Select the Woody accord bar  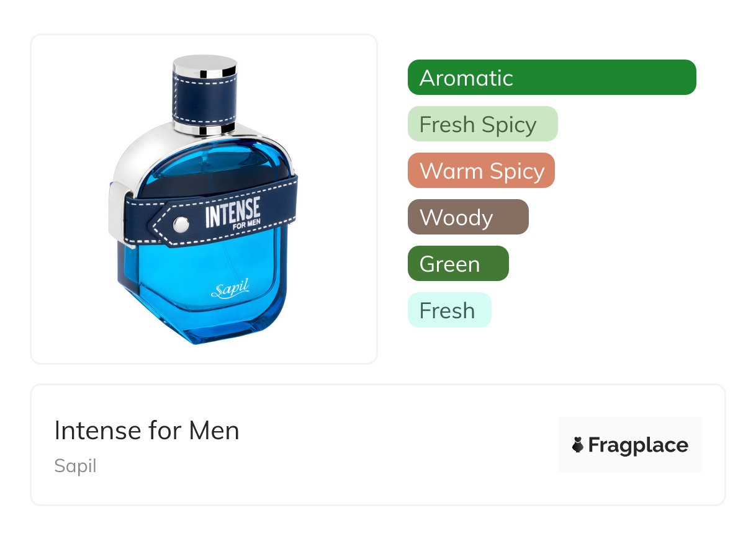click(468, 217)
